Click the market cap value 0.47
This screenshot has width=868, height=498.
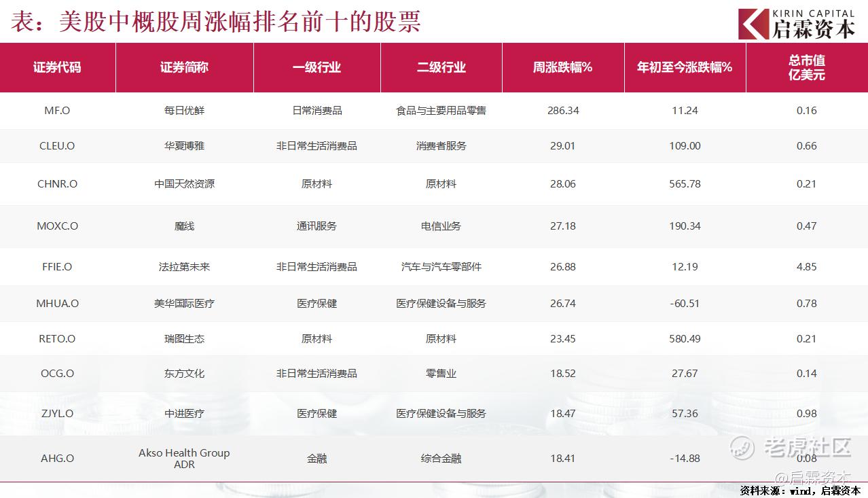807,226
